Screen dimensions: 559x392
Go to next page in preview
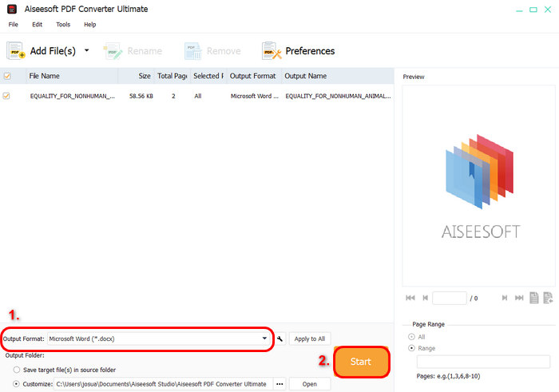[x=505, y=298]
